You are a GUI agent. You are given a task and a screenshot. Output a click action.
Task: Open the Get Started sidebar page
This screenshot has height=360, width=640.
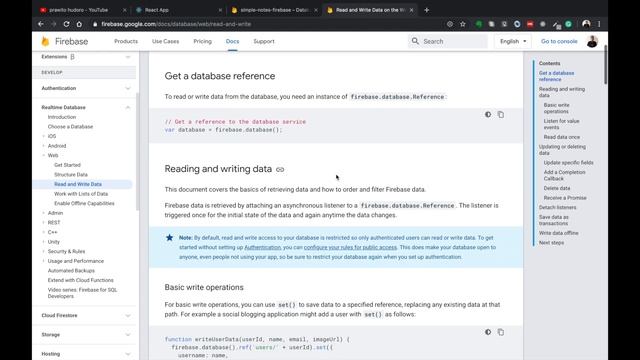pyautogui.click(x=67, y=165)
